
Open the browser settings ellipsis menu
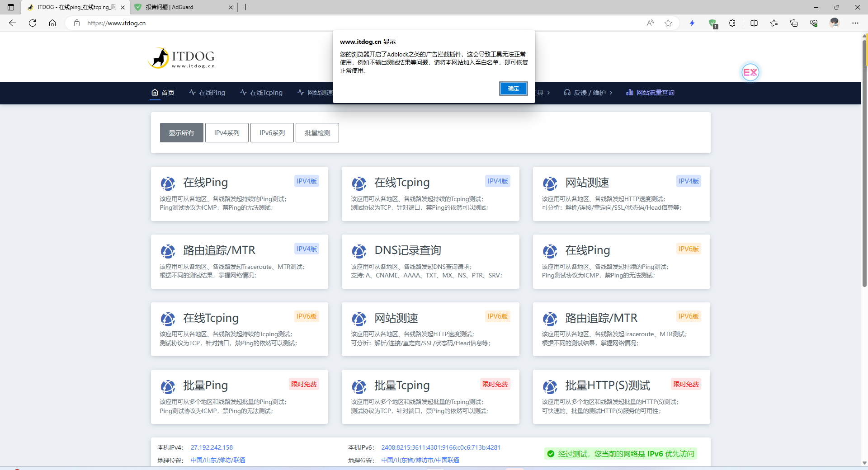(x=856, y=23)
